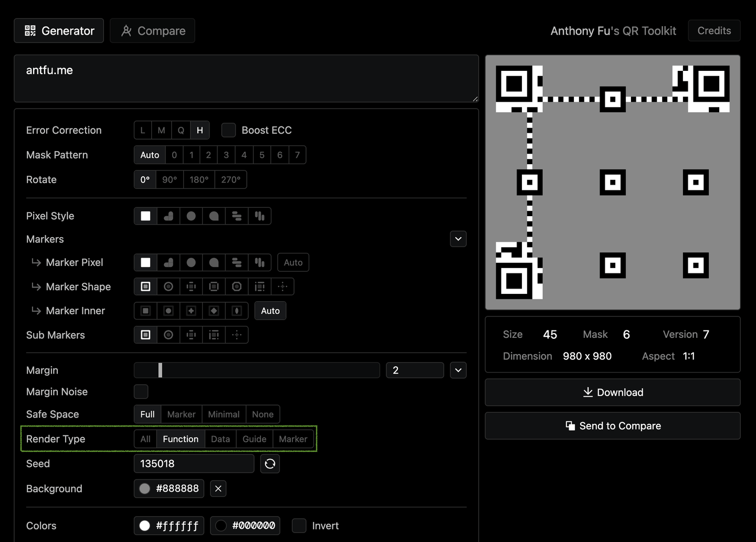
Task: Choose horizontal bars Pixel Style
Action: [237, 216]
